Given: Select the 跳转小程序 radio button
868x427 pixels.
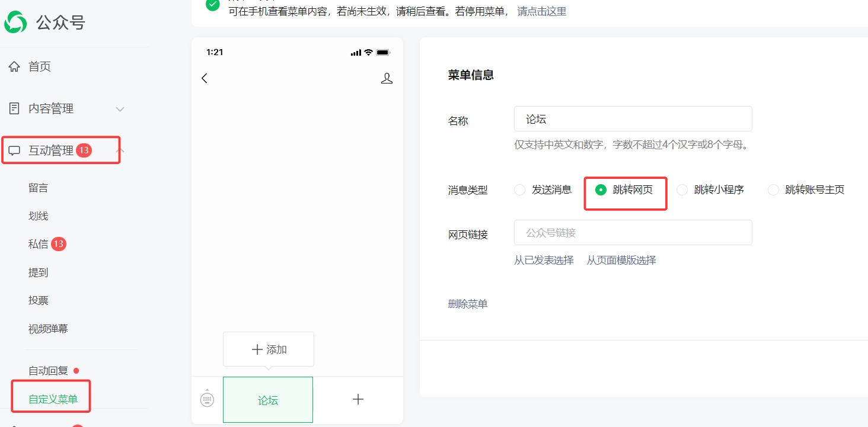Looking at the screenshot, I should pyautogui.click(x=682, y=190).
